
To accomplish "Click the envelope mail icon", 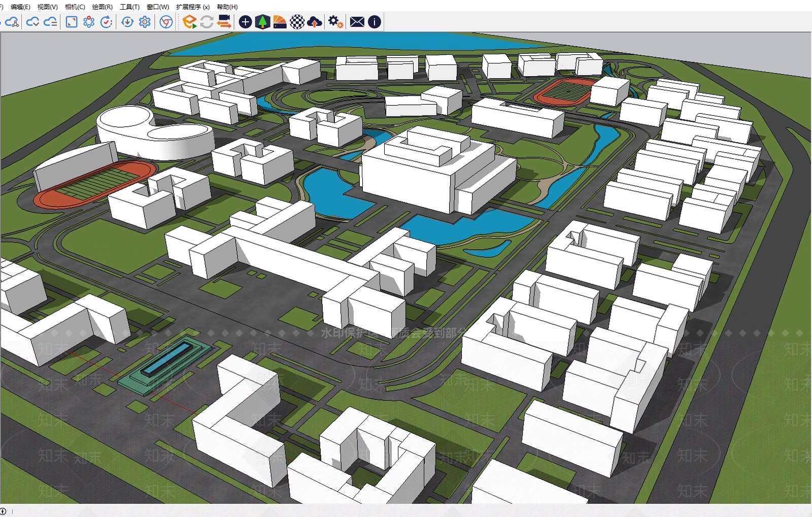I will [357, 22].
